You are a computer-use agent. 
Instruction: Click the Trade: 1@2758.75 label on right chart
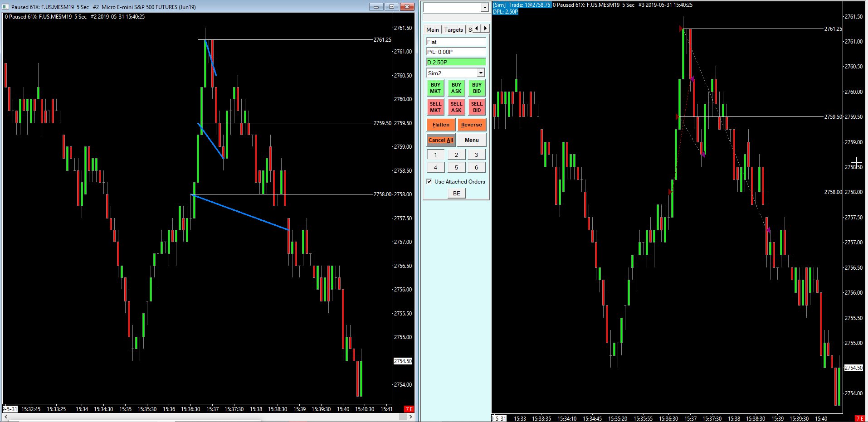point(529,5)
